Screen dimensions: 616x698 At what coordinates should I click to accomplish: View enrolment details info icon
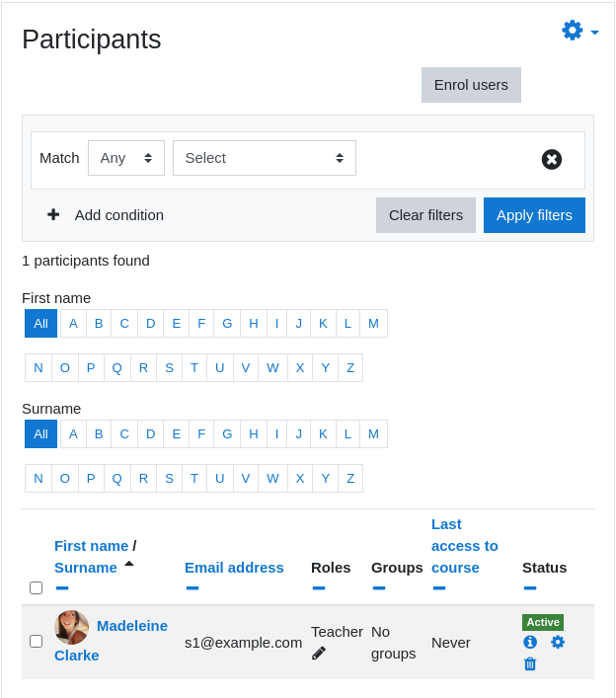(530, 642)
